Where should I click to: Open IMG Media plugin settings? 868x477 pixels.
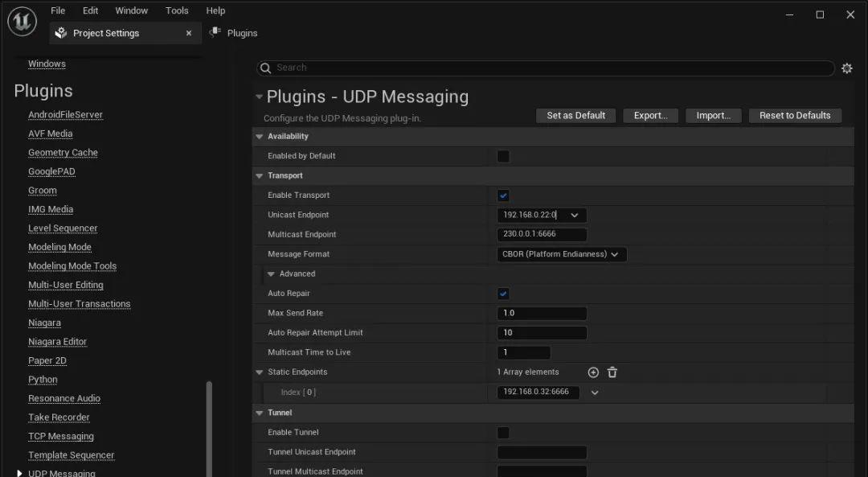(x=51, y=209)
